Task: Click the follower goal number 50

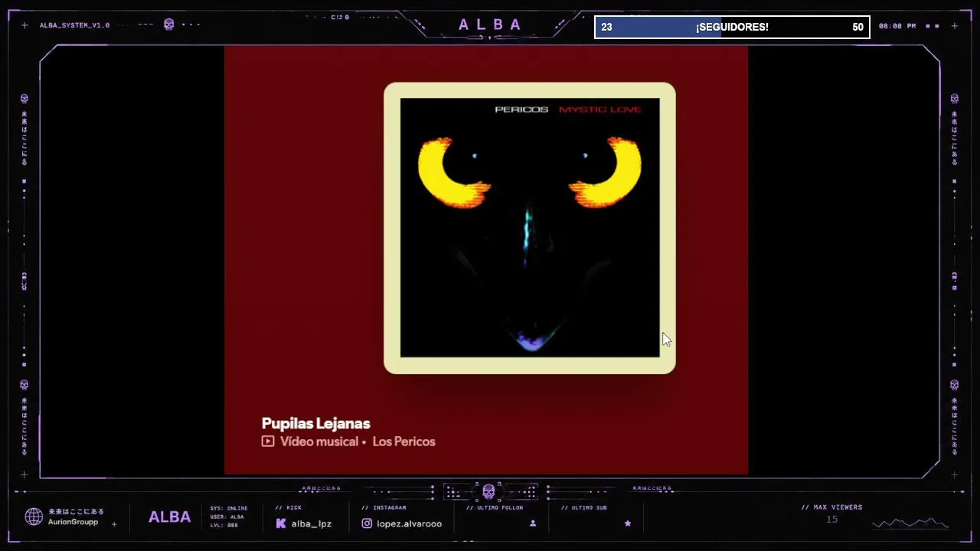Action: 857,27
